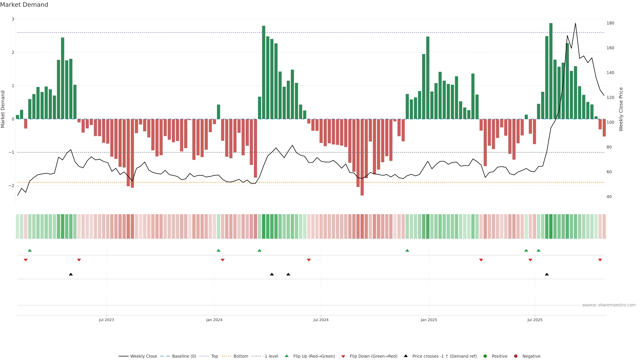Click black triangle marker just after Jul 2025
The height and width of the screenshot is (362, 644).
[x=547, y=274]
